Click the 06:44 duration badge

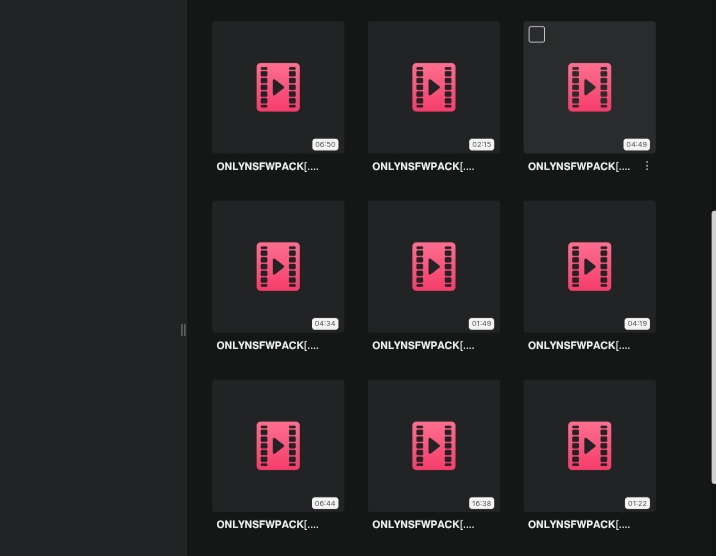[325, 503]
